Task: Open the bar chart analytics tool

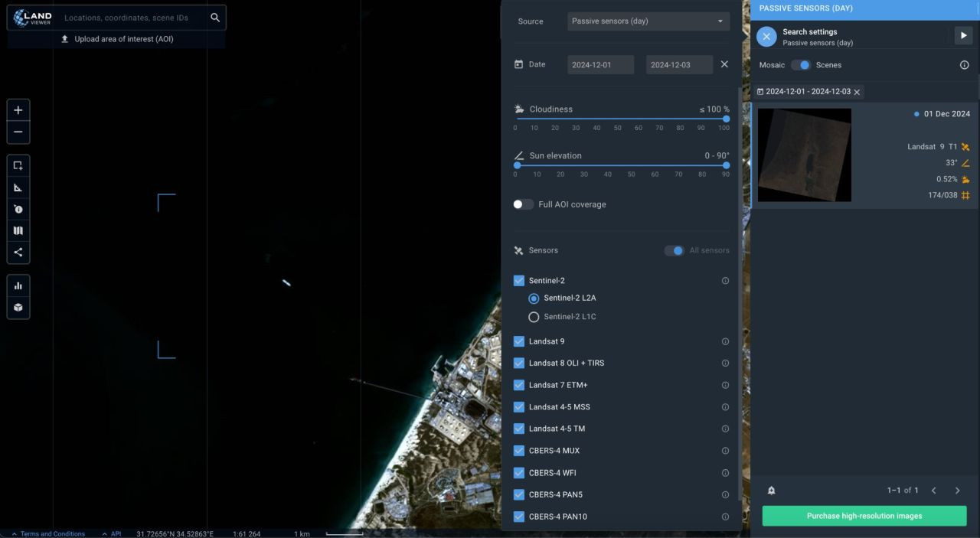Action: point(18,285)
